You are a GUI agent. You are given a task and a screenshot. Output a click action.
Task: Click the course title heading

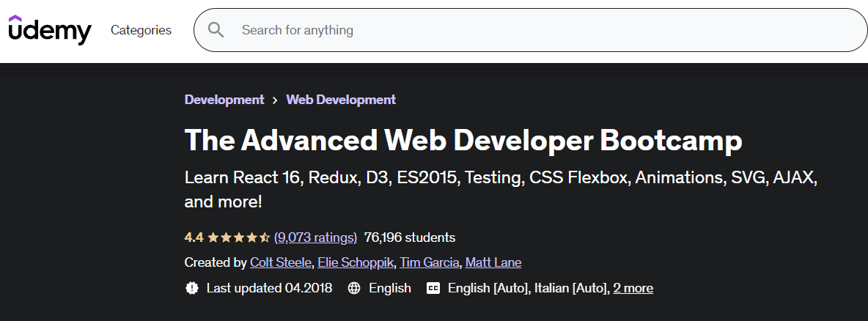pyautogui.click(x=463, y=140)
